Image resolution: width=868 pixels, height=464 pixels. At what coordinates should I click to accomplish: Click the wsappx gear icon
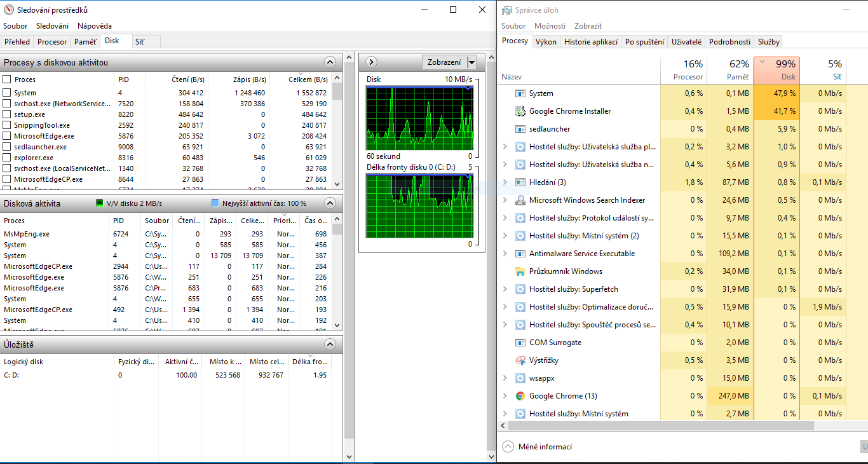(x=520, y=378)
